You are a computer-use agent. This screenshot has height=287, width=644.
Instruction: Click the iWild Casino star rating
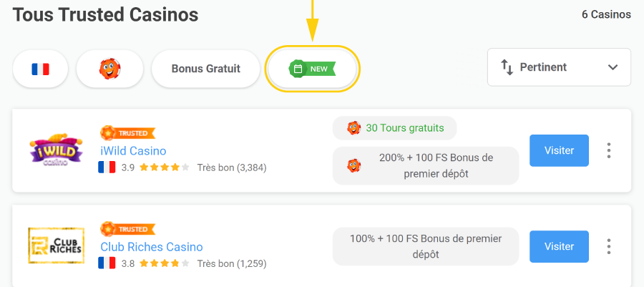[x=164, y=167]
